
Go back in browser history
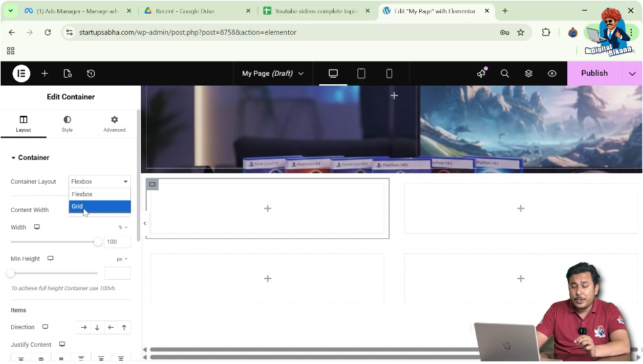click(11, 32)
